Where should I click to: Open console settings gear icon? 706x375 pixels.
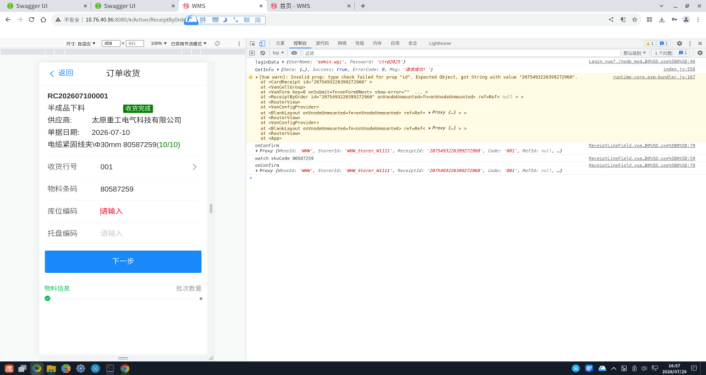pos(700,53)
